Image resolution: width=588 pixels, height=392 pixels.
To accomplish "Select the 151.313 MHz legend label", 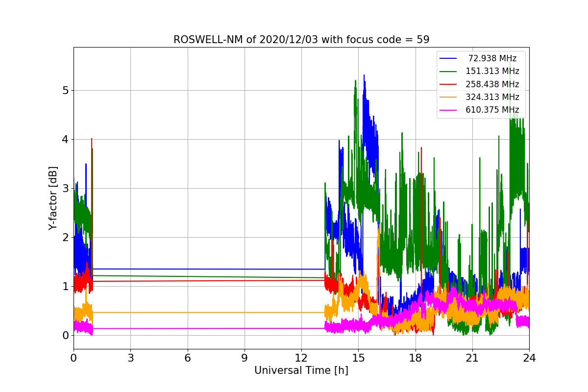I will [492, 71].
